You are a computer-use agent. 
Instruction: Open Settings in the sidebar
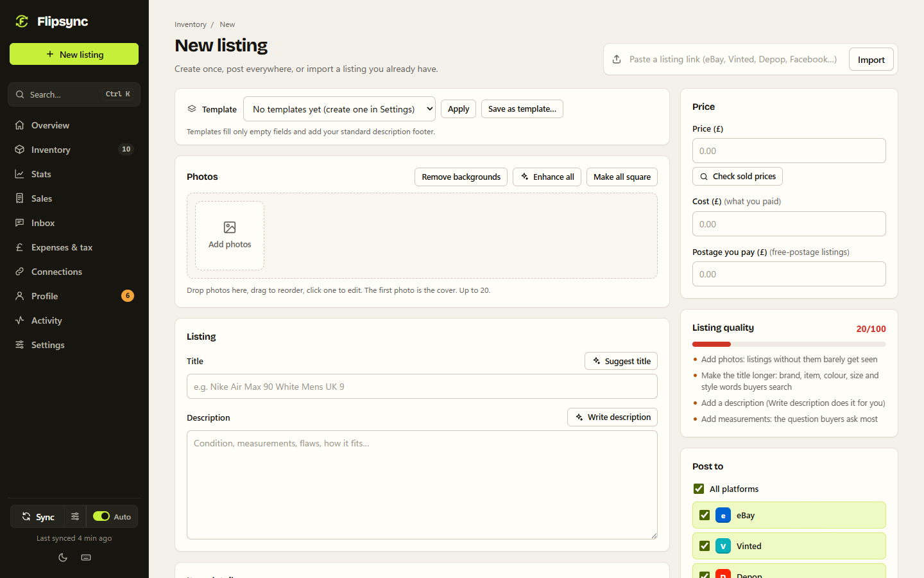click(74, 345)
